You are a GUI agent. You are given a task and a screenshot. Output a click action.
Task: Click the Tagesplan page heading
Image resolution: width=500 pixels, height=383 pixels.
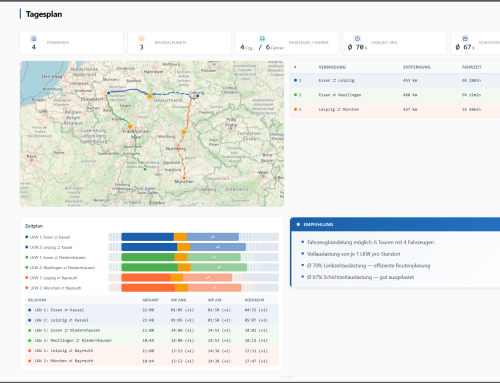(x=44, y=14)
